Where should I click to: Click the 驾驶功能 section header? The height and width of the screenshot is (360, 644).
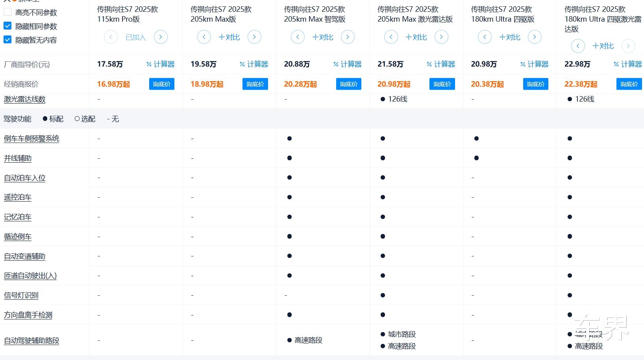[17, 119]
